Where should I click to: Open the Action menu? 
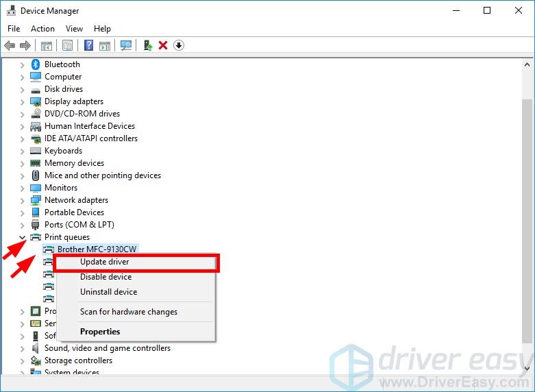point(42,29)
